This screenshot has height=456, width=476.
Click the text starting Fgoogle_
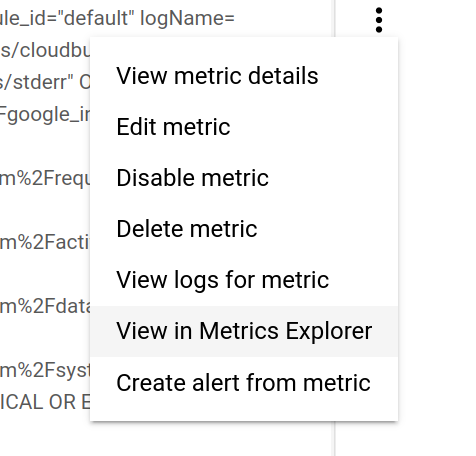(x=45, y=115)
